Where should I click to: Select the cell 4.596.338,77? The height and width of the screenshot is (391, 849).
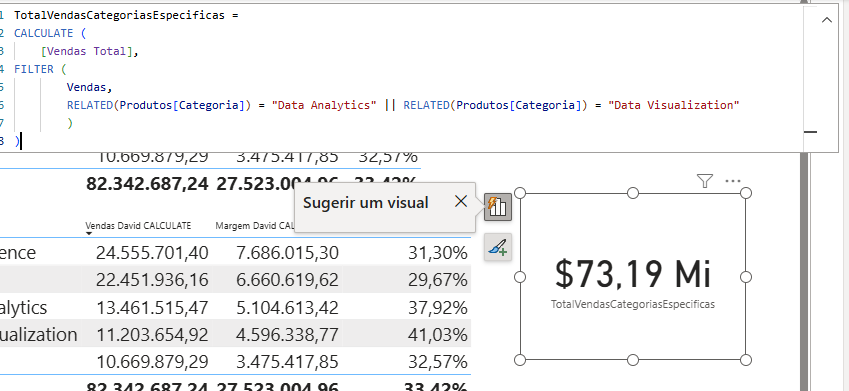point(288,335)
